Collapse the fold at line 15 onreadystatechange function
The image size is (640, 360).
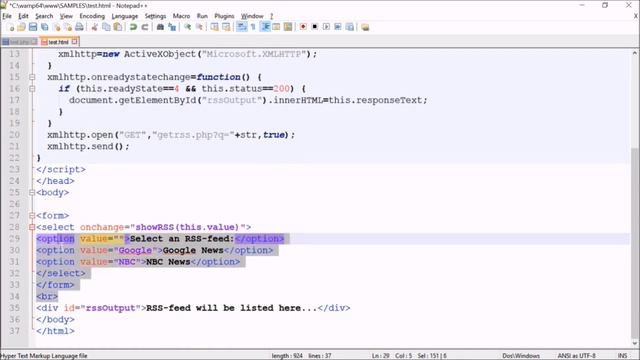(x=32, y=77)
